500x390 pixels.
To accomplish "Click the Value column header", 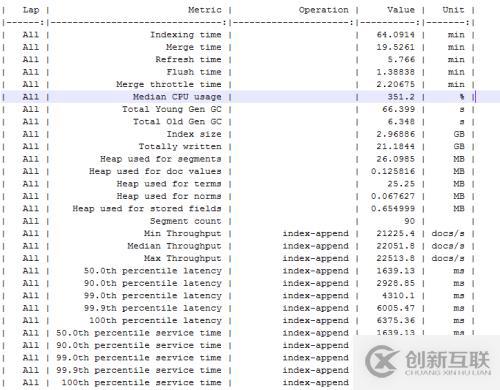I will tap(401, 10).
